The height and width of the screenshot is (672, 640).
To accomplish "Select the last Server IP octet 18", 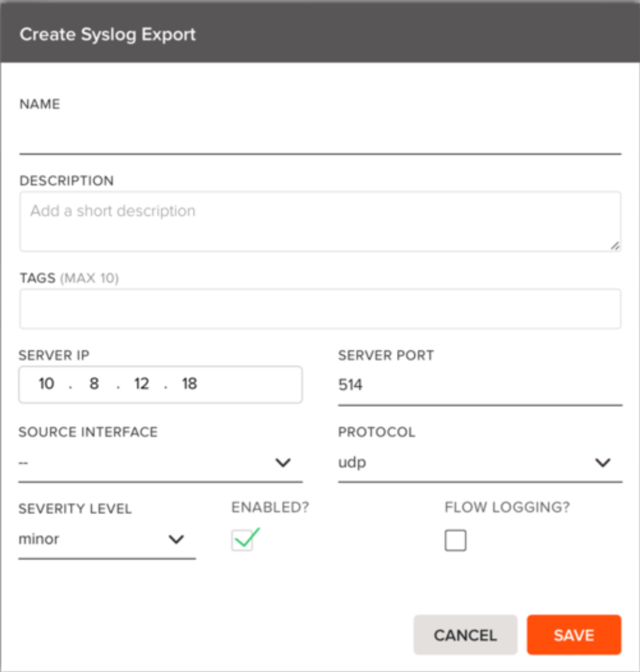I will 189,384.
